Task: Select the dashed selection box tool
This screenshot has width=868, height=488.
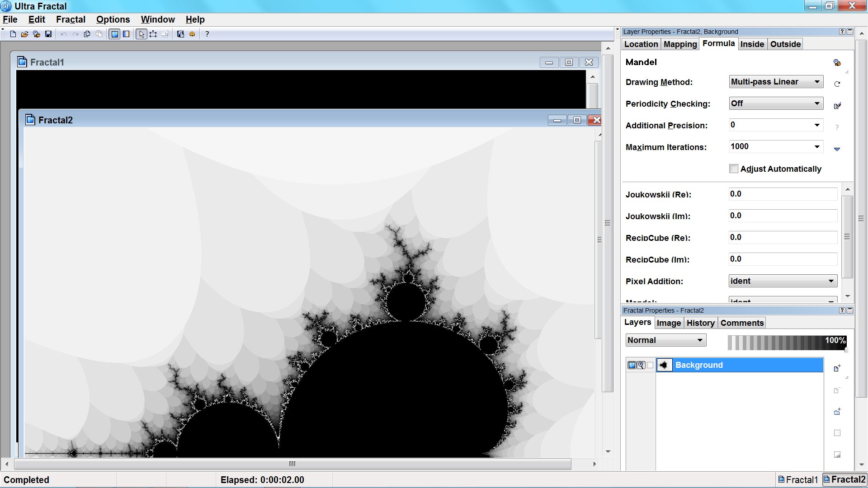Action: pyautogui.click(x=153, y=34)
